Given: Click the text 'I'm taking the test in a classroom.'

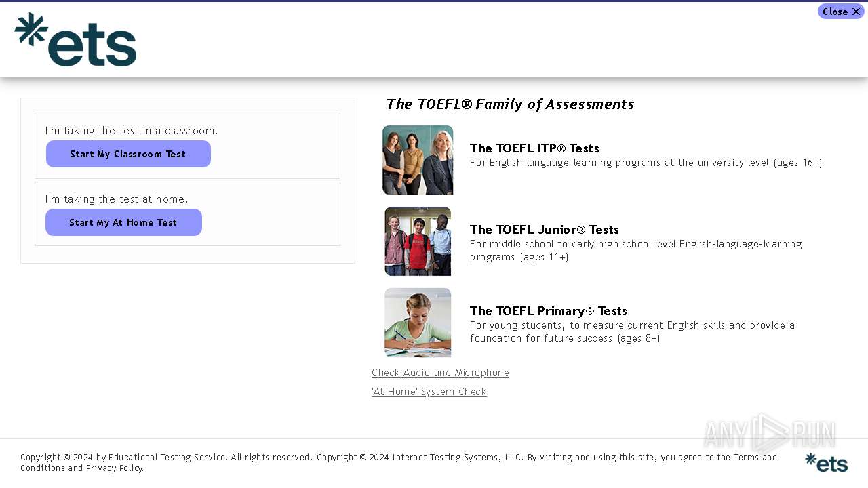Looking at the screenshot, I should coord(132,131).
